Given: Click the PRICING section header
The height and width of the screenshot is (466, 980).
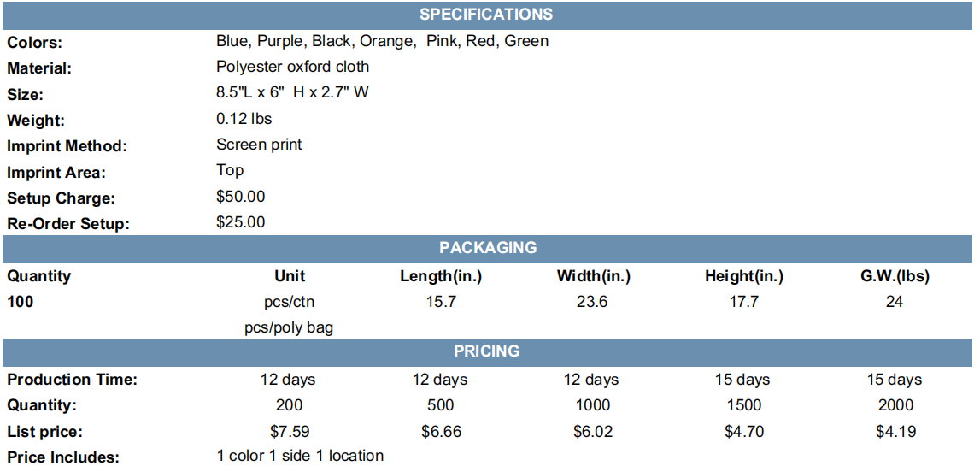Looking at the screenshot, I should coord(487,351).
